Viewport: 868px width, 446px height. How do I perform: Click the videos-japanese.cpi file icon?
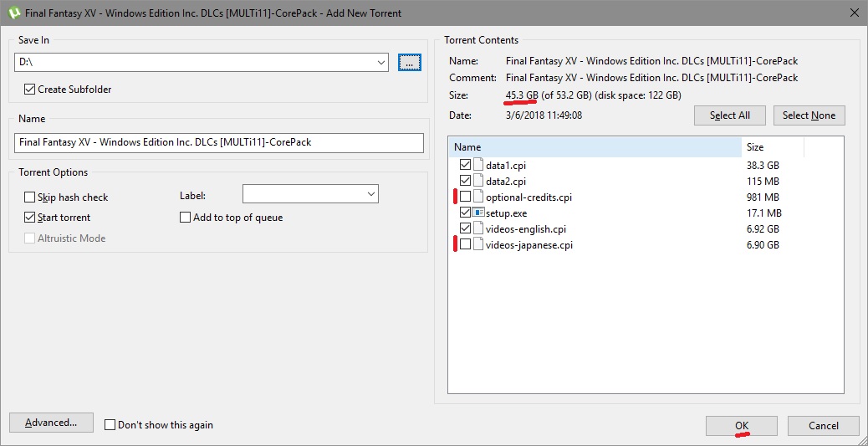[x=478, y=245]
